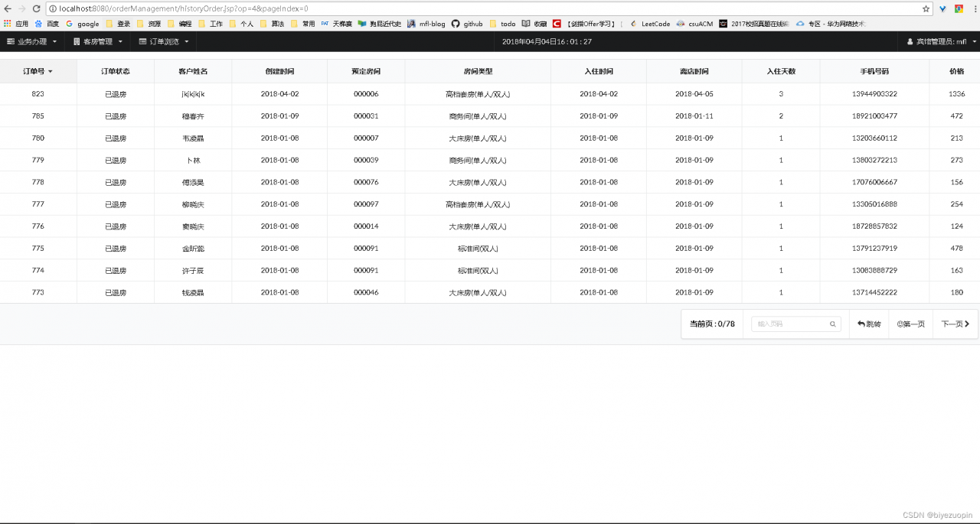Click phone number 17076006667

pos(874,182)
